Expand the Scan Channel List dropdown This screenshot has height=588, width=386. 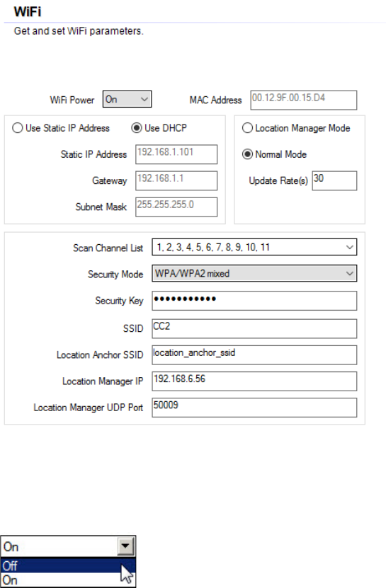coord(254,247)
